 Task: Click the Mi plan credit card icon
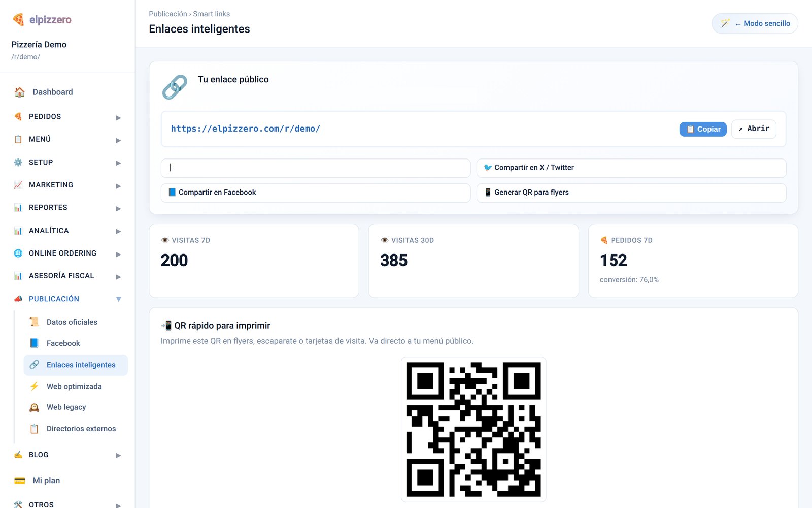(20, 481)
